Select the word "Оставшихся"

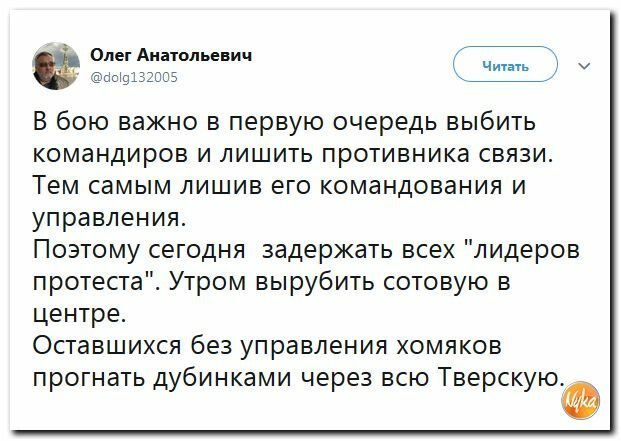[x=107, y=345]
